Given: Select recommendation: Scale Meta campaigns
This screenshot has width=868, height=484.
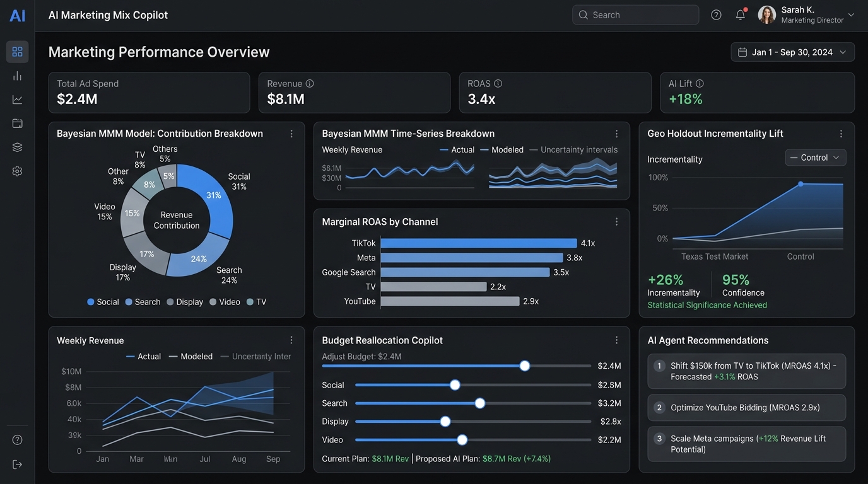Looking at the screenshot, I should (747, 444).
